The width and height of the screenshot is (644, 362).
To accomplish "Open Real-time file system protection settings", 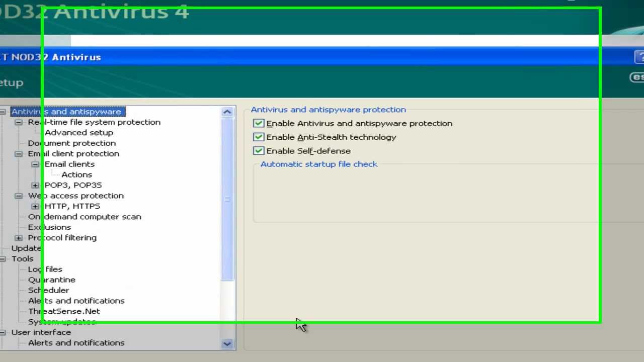I will (94, 122).
